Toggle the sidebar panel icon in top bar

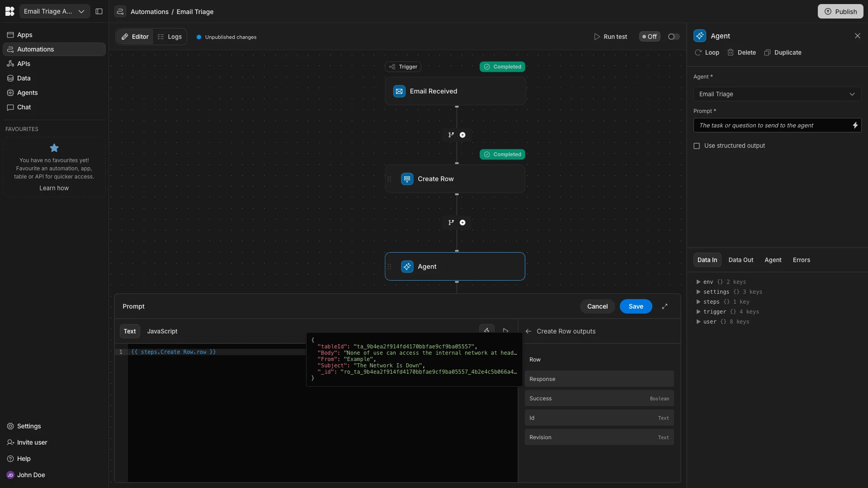[99, 12]
